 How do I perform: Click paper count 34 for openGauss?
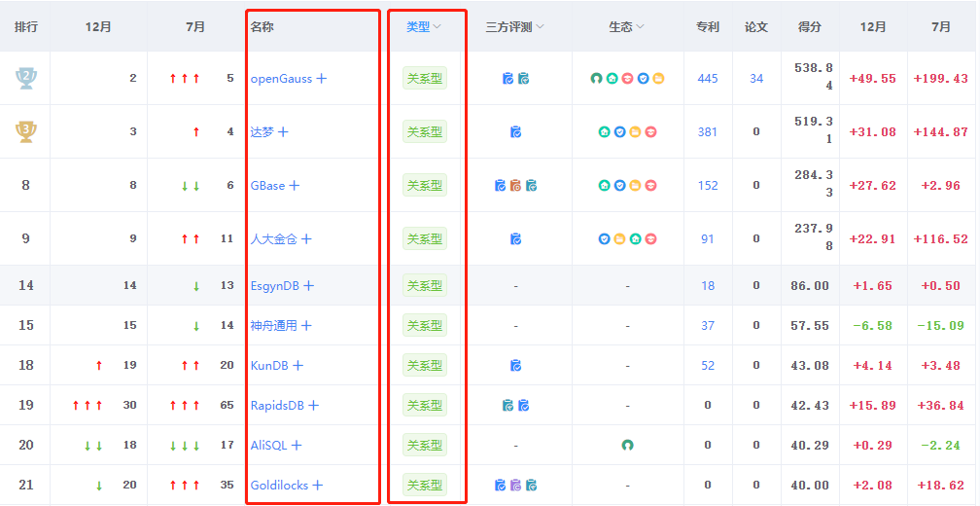click(756, 79)
